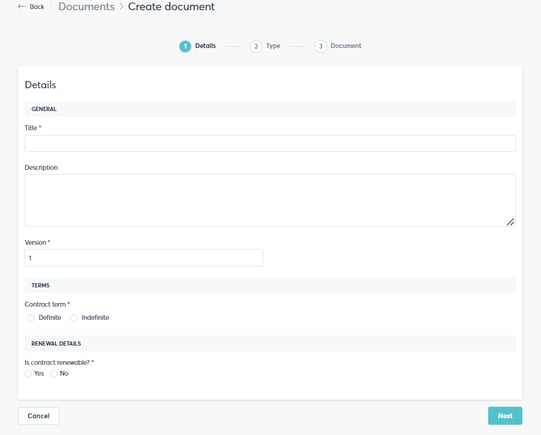541x435 pixels.
Task: Click the Description box resize handle icon
Action: click(x=510, y=222)
